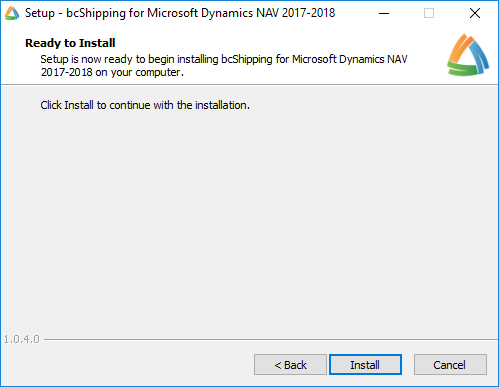499x387 pixels.
Task: Click 'Microsoft Dynamics NAV' in header description
Action: coord(350,59)
